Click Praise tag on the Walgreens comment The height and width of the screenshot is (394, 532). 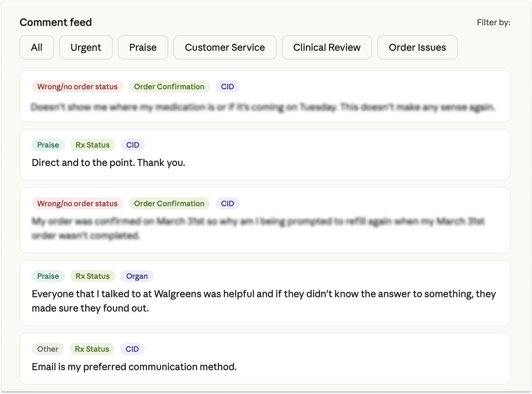[x=48, y=276]
